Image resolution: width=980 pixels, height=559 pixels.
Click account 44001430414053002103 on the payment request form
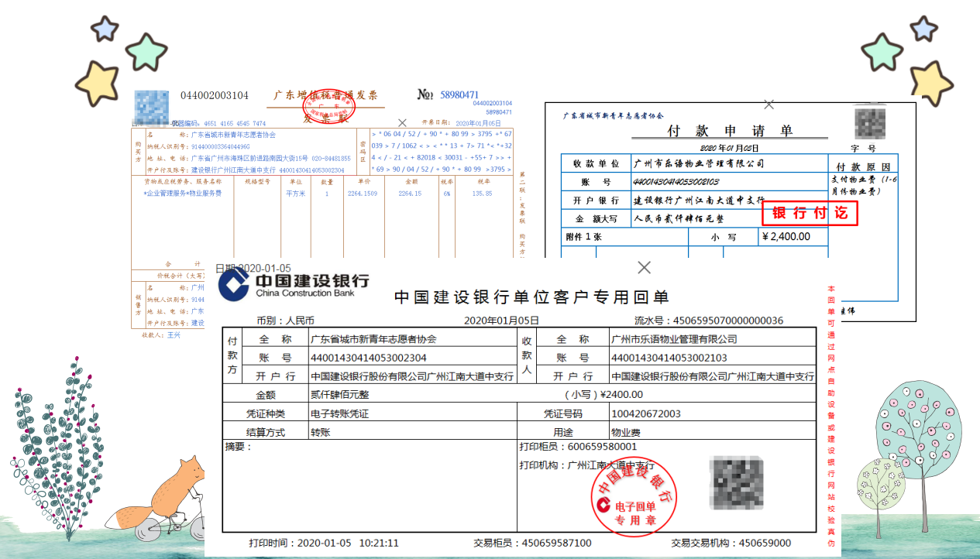tap(676, 182)
